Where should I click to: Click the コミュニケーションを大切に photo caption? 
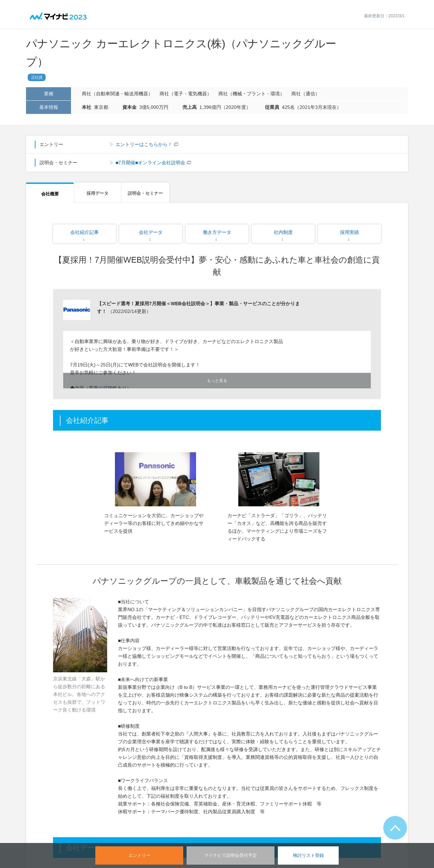pos(154,523)
